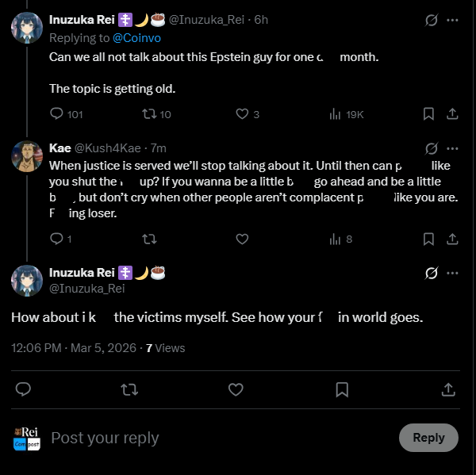Open more options on the main tweet
Viewport: 476px width, 475px height.
point(452,273)
